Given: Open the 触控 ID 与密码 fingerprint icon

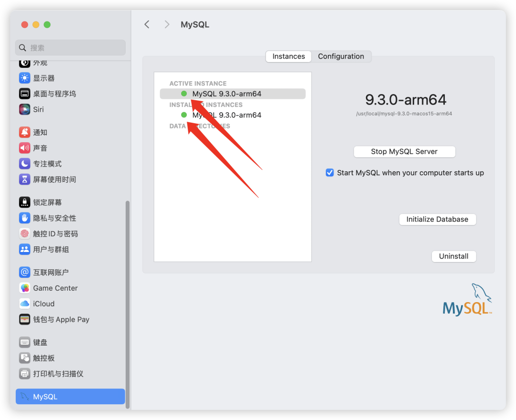Looking at the screenshot, I should pyautogui.click(x=25, y=234).
